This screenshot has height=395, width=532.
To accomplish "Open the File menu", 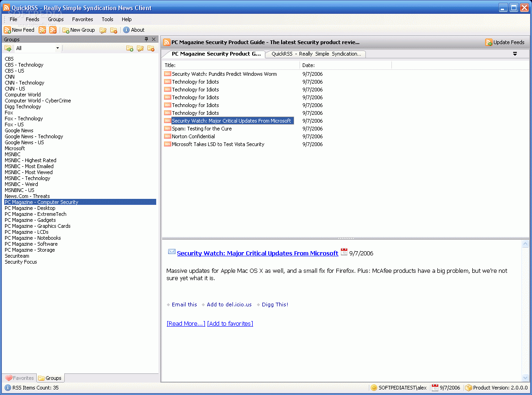I will tap(14, 19).
